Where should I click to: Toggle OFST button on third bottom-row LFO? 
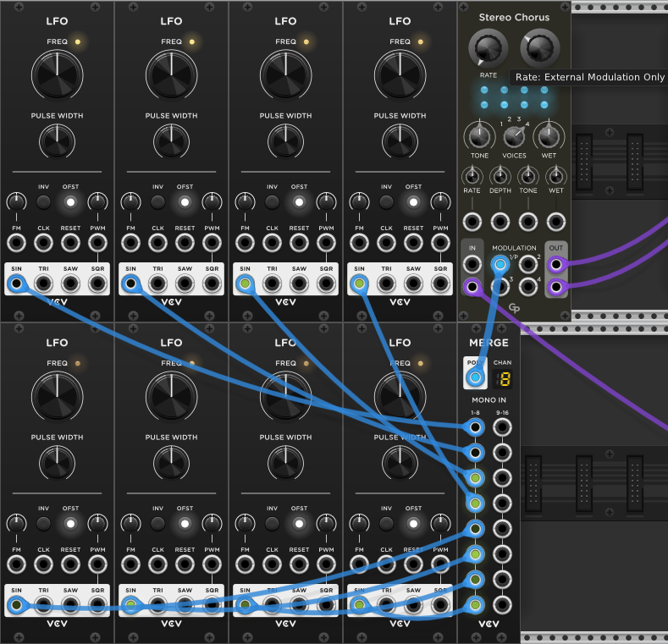point(299,524)
